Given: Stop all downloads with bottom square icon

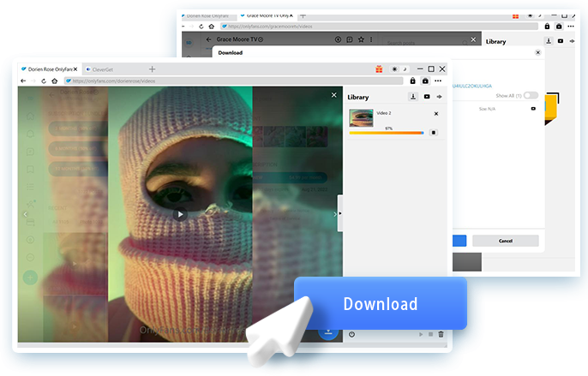Looking at the screenshot, I should [430, 334].
